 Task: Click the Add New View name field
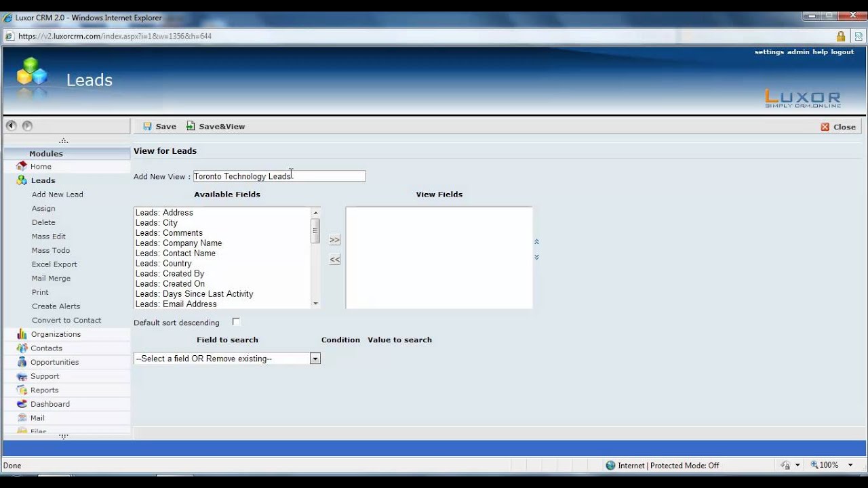[x=279, y=176]
